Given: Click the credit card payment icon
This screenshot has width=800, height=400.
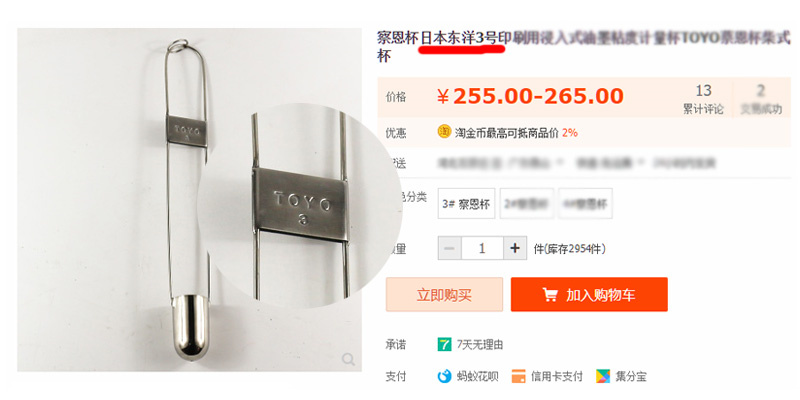Looking at the screenshot, I should [518, 377].
